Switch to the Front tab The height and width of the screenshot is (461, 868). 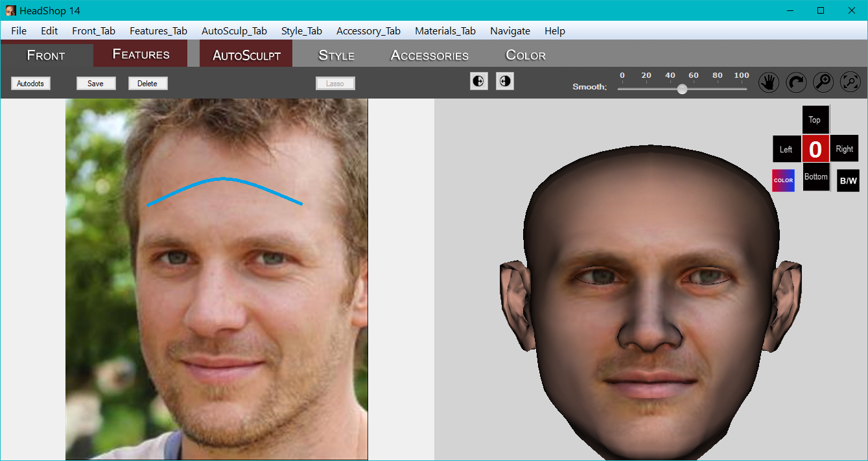point(46,54)
